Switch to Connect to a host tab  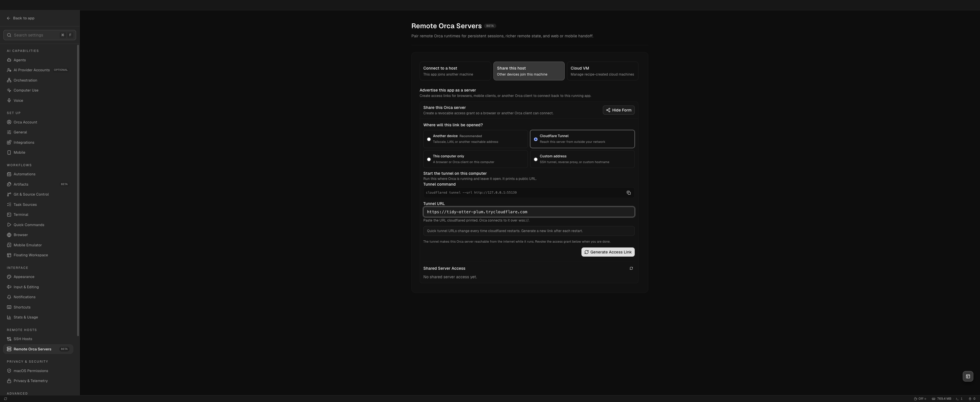(x=455, y=71)
